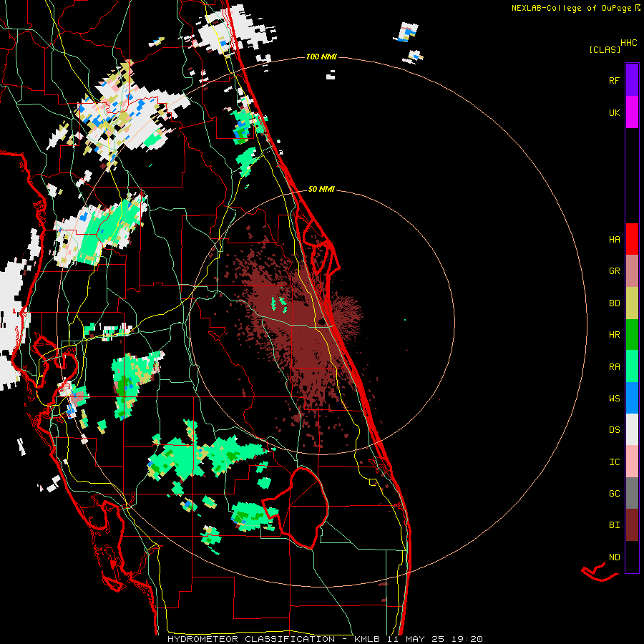Click the 'RA' legend label
Viewport: 644px width, 644px height.
pyautogui.click(x=614, y=367)
